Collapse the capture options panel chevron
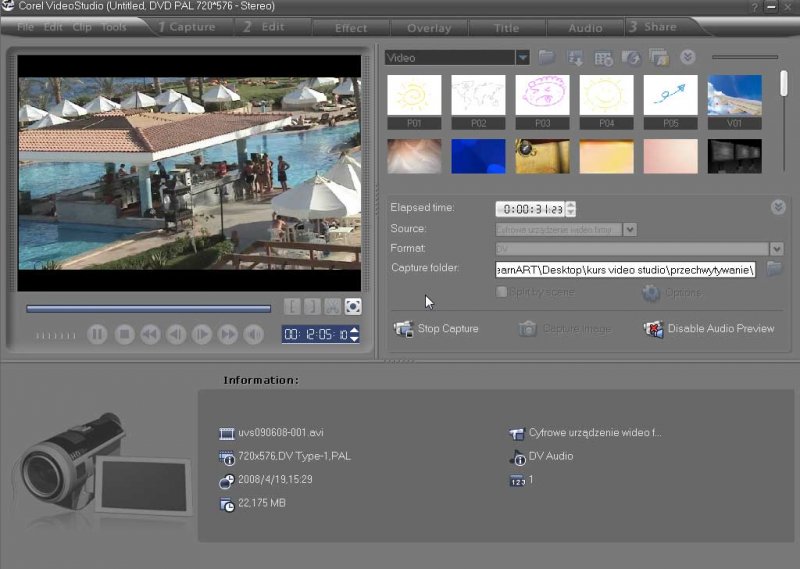800x569 pixels. (778, 207)
